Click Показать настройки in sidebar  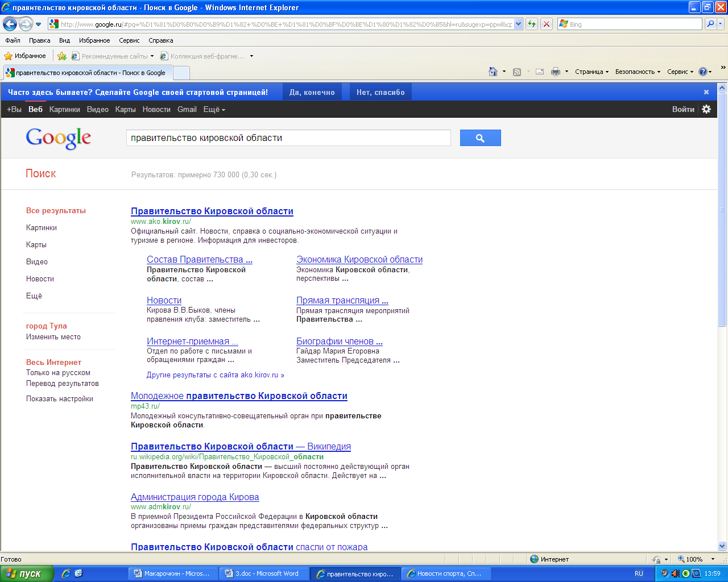pyautogui.click(x=60, y=398)
